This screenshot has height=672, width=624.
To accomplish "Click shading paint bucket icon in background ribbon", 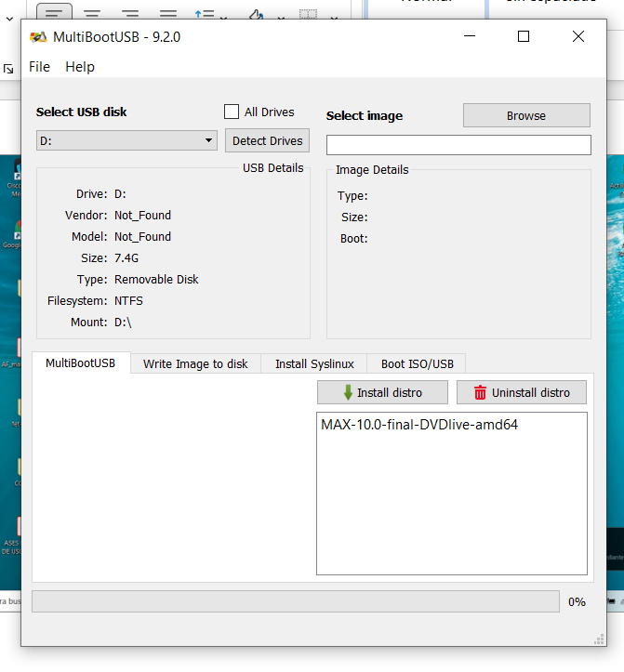I will pyautogui.click(x=257, y=15).
